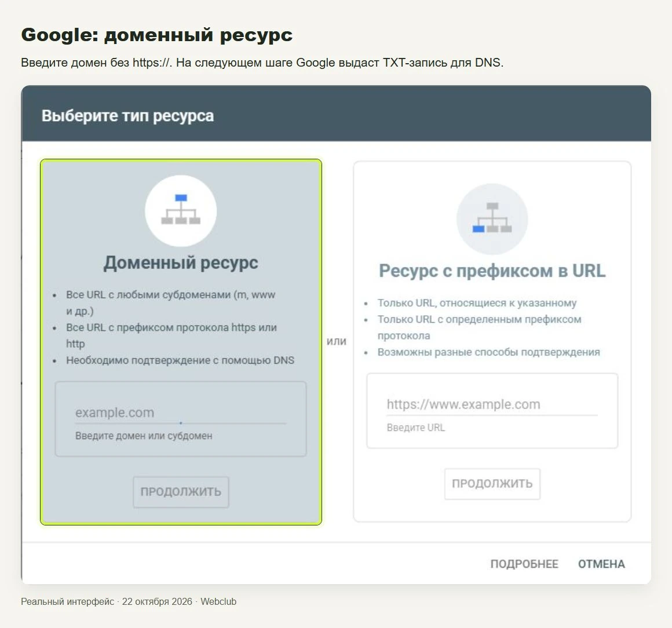The image size is (672, 628).
Task: Click ПРОДОЛЖИТЬ under Ресурс с префиксом в URL
Action: pyautogui.click(x=492, y=484)
